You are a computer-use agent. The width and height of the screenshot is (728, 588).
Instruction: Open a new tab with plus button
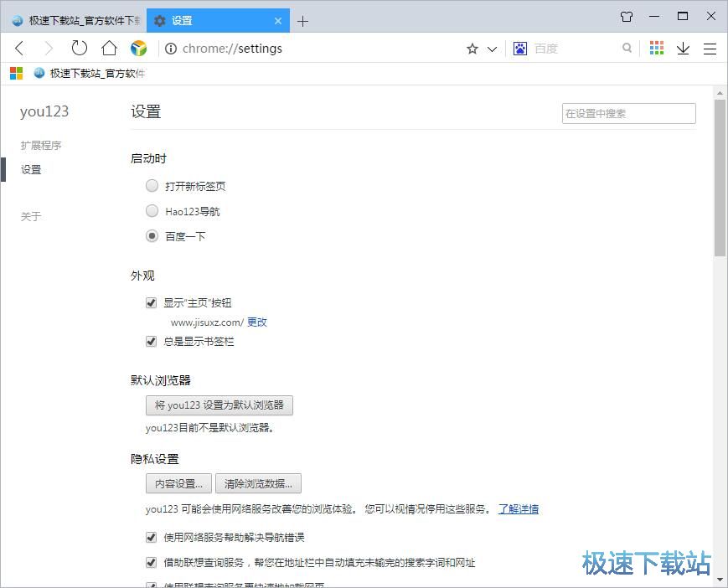click(302, 21)
